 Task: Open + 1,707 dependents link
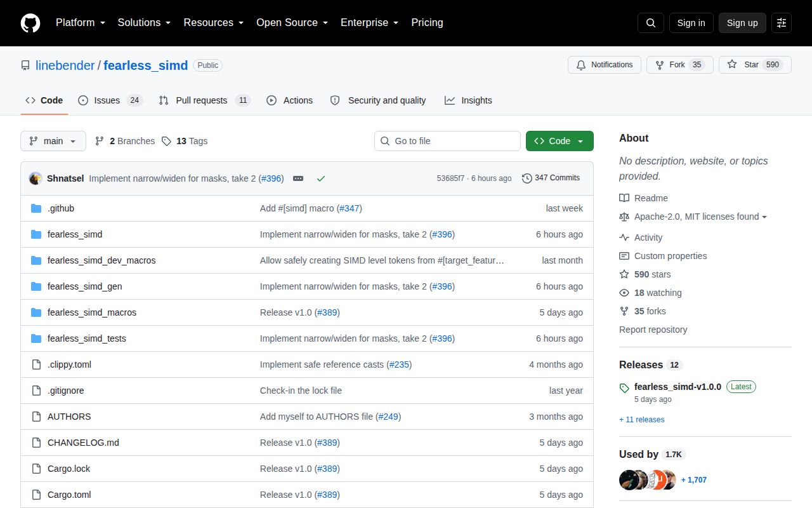click(694, 480)
